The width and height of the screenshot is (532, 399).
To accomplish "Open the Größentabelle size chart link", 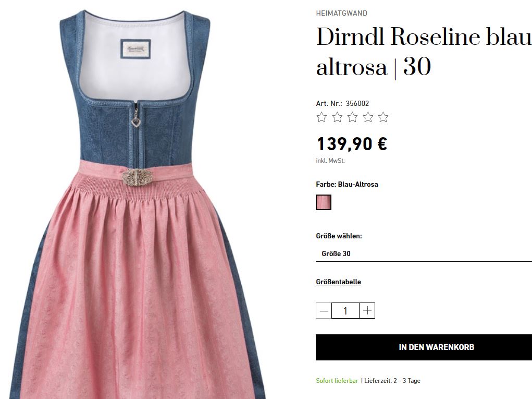I will point(338,282).
